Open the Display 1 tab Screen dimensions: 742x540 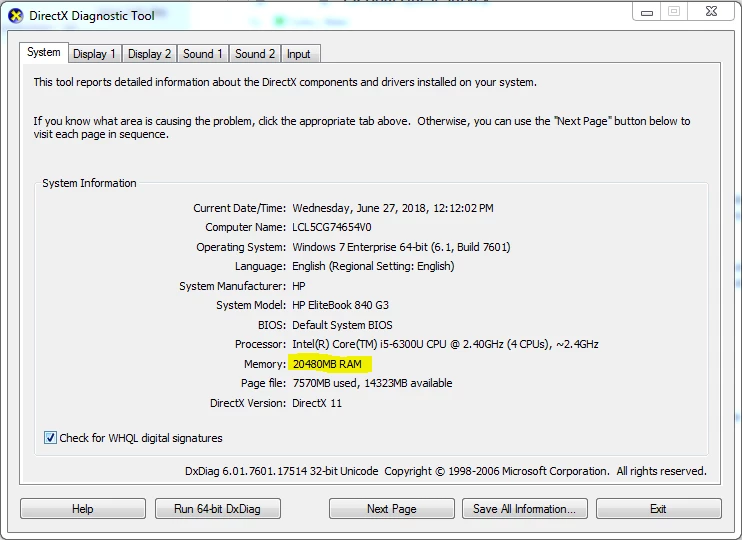click(x=94, y=54)
